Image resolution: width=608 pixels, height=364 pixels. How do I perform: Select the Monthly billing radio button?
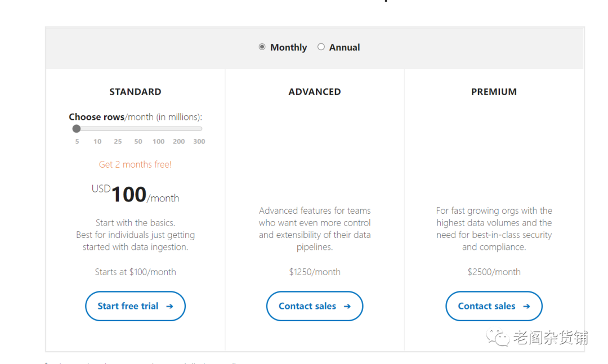(262, 47)
